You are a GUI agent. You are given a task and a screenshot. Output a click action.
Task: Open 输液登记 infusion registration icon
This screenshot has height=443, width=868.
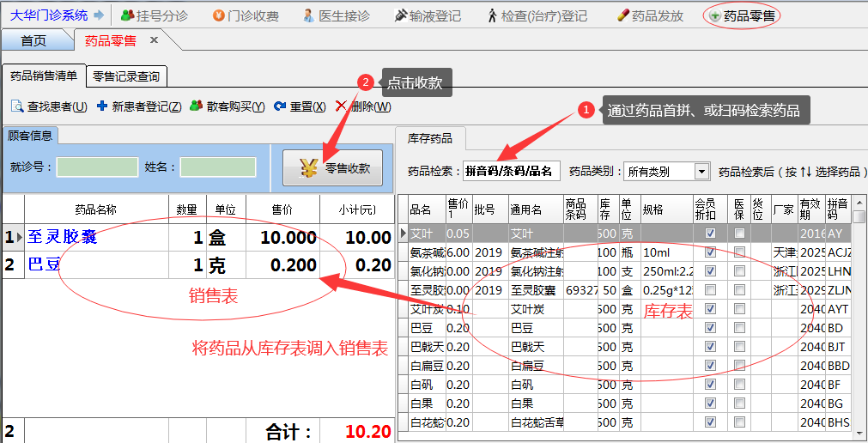401,15
